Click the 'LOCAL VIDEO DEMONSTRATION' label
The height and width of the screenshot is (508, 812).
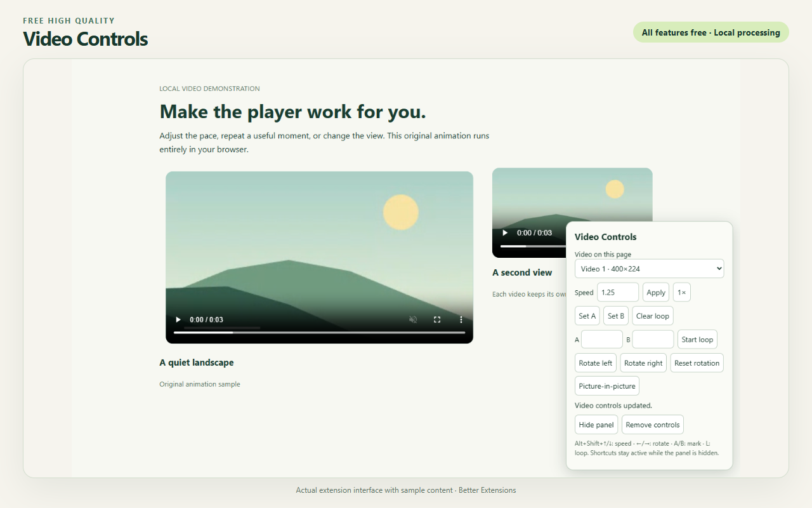click(x=209, y=89)
